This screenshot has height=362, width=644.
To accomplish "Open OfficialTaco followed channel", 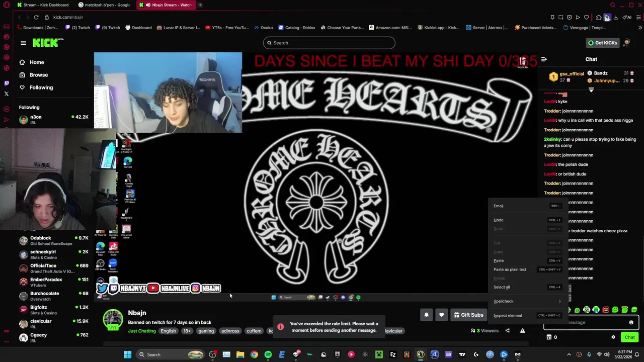I will pos(53,268).
